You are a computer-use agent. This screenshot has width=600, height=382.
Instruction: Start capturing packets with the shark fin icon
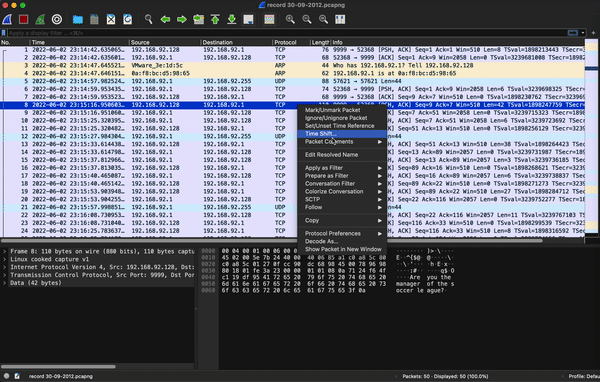7,19
